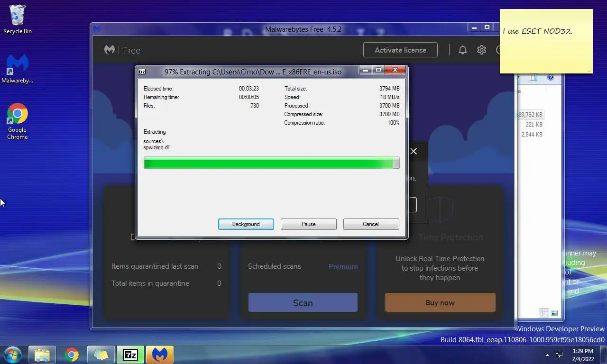607x364 pixels.
Task: Open the Windows Start orb
Action: [12, 355]
